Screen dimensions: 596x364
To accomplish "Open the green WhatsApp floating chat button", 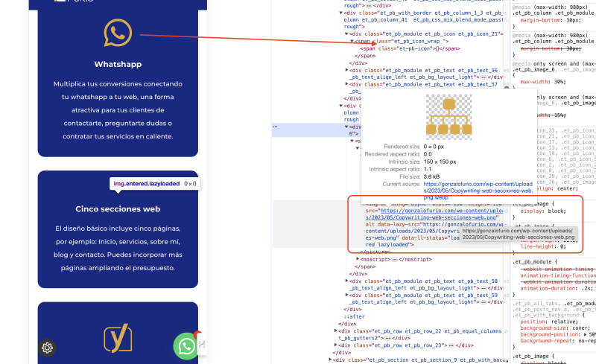I will click(x=186, y=345).
